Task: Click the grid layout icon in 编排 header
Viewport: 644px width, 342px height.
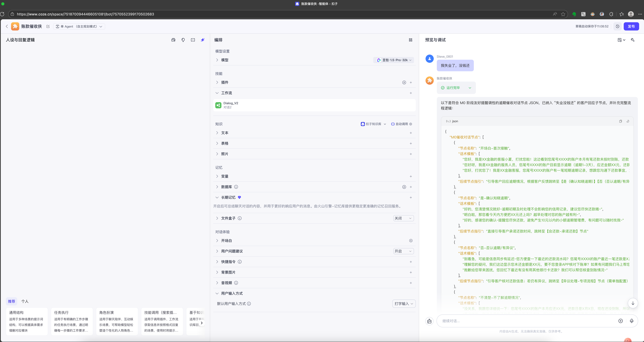Action: click(x=410, y=40)
